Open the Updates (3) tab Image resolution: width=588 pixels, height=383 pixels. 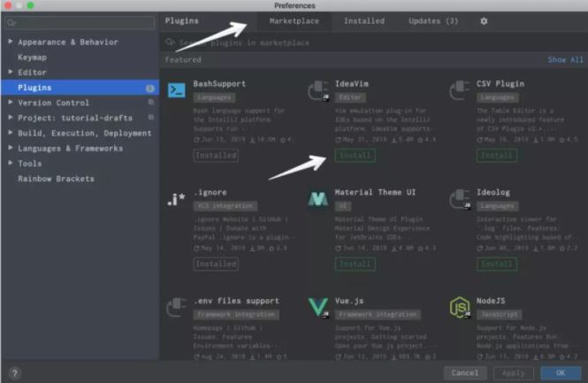click(x=433, y=21)
